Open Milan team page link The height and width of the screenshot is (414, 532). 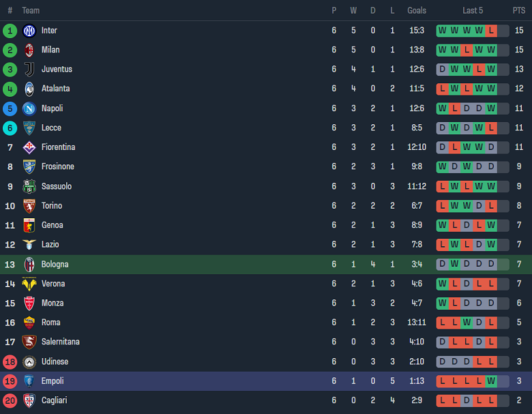pyautogui.click(x=50, y=50)
